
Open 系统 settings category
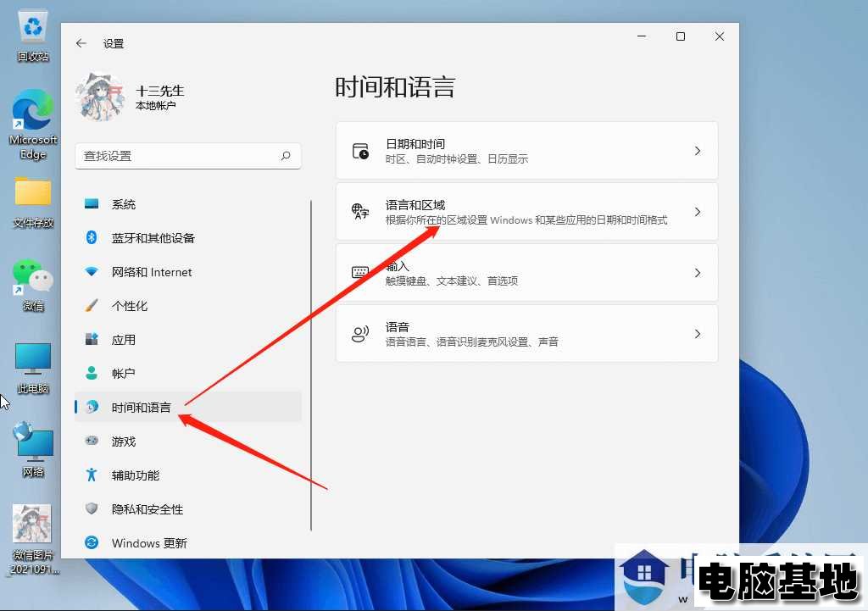(188, 204)
